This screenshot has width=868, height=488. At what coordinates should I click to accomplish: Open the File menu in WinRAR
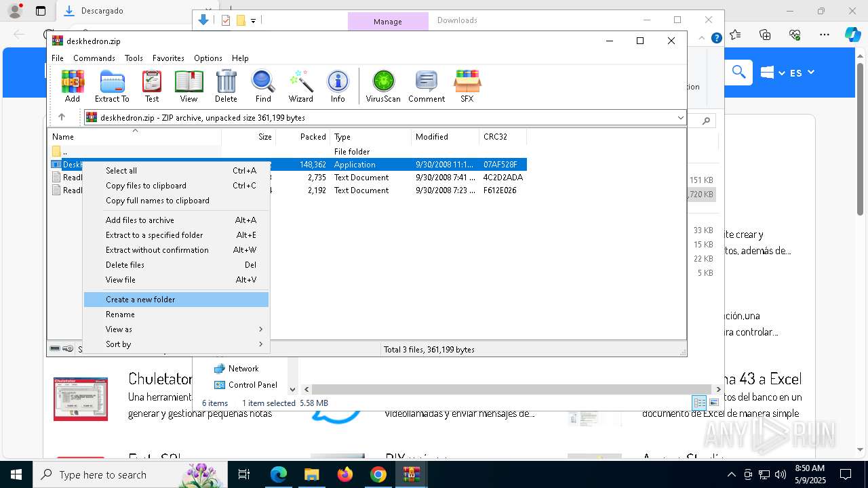pyautogui.click(x=58, y=58)
